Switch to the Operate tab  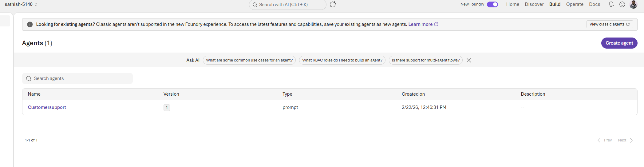pos(575,4)
